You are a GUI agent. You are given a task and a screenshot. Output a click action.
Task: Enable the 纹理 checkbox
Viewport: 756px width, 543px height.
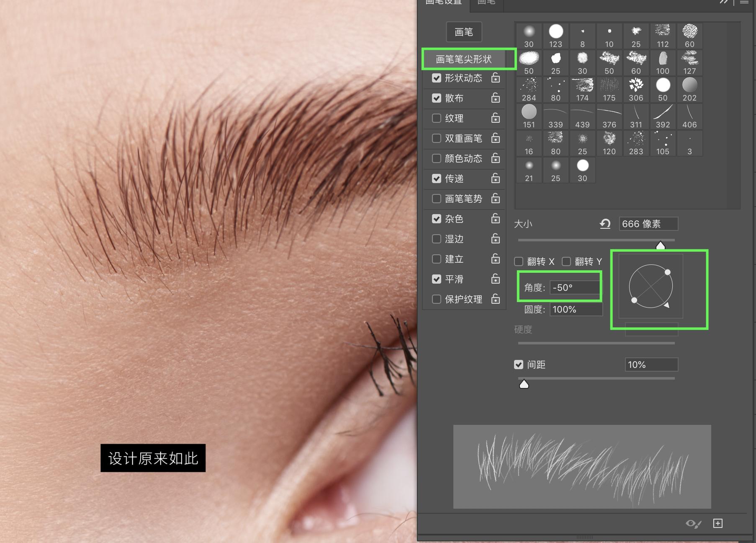[x=437, y=118]
